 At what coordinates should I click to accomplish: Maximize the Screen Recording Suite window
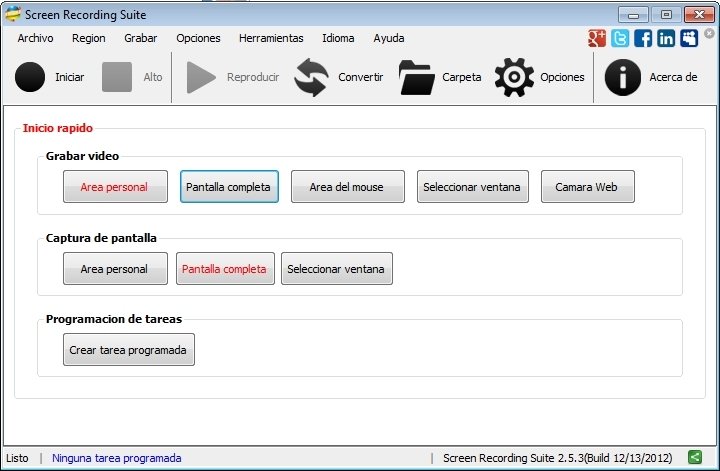click(666, 15)
